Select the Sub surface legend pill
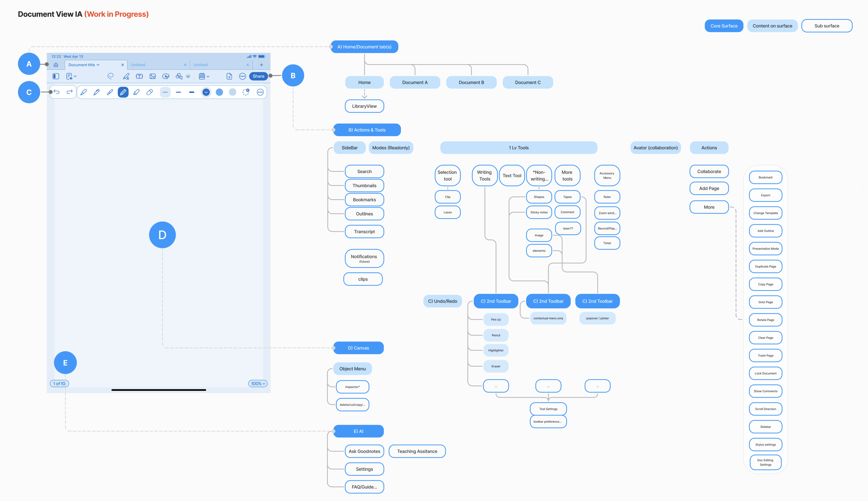 [827, 26]
